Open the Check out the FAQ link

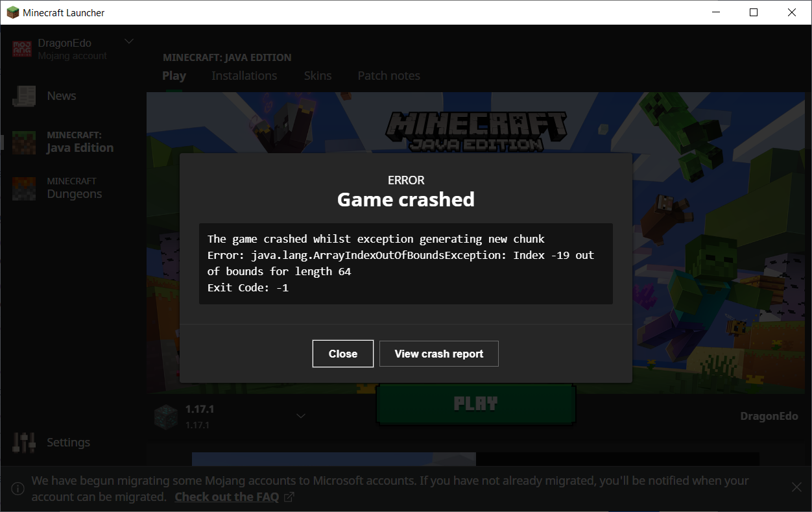click(227, 497)
